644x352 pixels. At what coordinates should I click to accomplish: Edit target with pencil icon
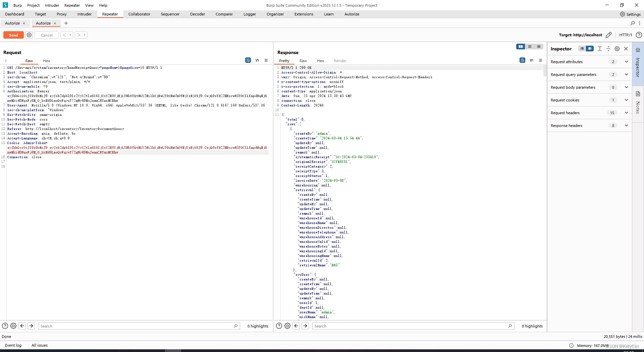pyautogui.click(x=609, y=35)
